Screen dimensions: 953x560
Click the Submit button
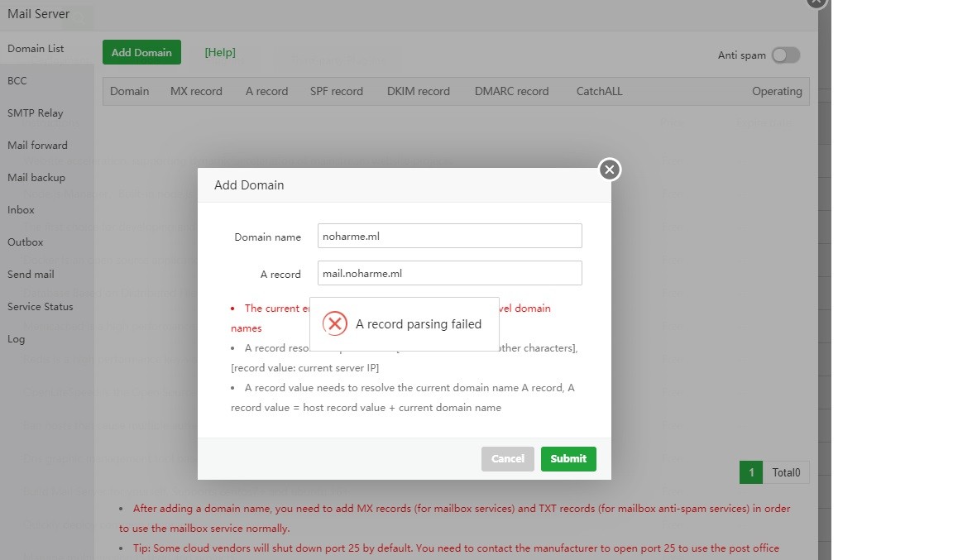[568, 459]
